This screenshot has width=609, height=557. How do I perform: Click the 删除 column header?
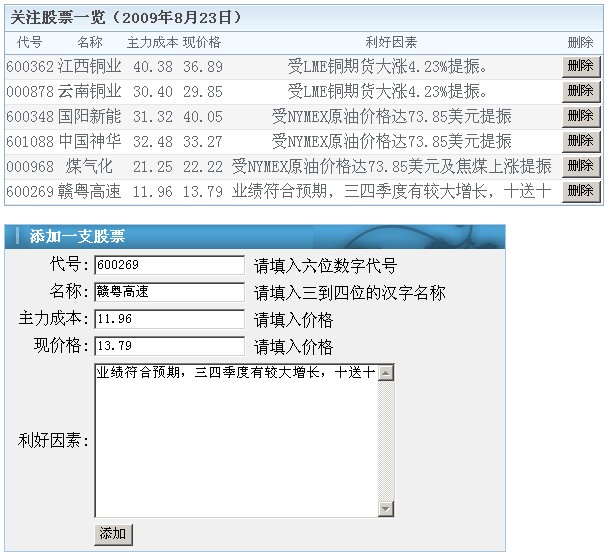click(x=580, y=42)
